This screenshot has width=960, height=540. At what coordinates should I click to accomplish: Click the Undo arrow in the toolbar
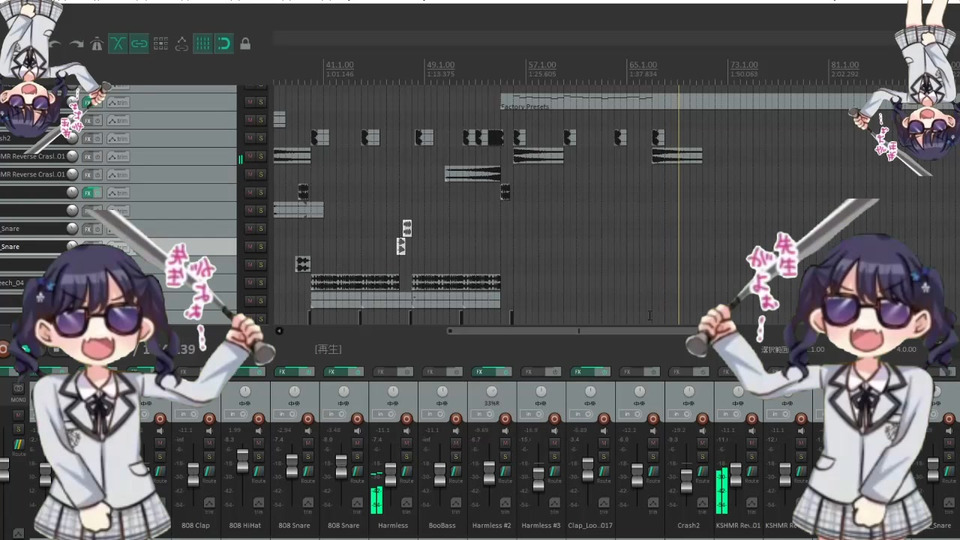click(55, 44)
